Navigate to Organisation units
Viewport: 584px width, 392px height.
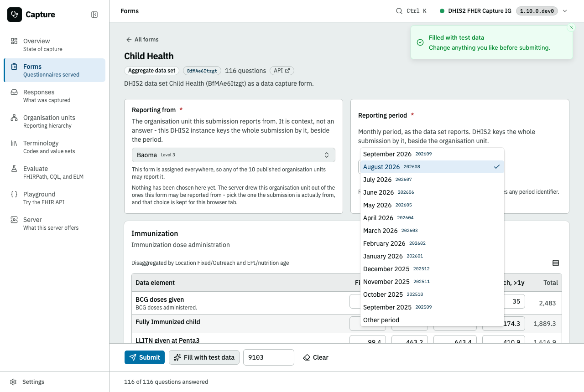point(54,121)
